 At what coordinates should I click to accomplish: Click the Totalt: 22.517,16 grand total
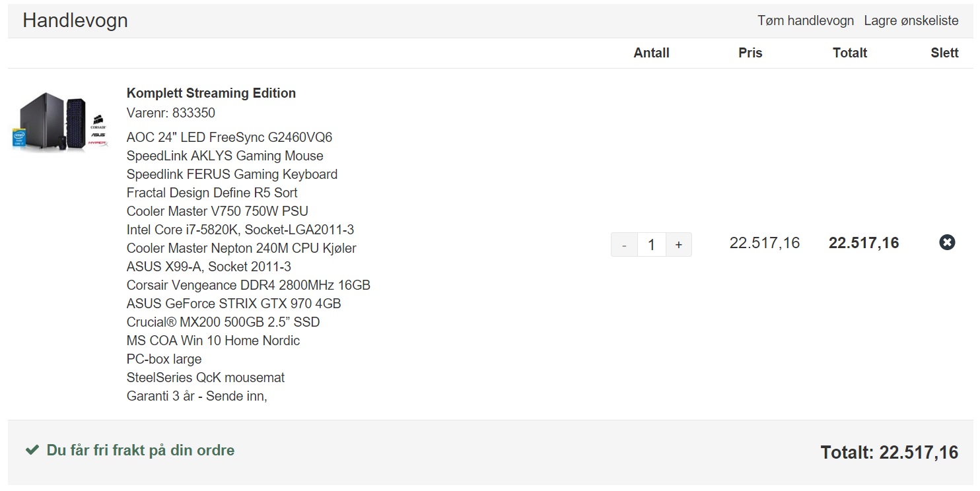tap(890, 453)
